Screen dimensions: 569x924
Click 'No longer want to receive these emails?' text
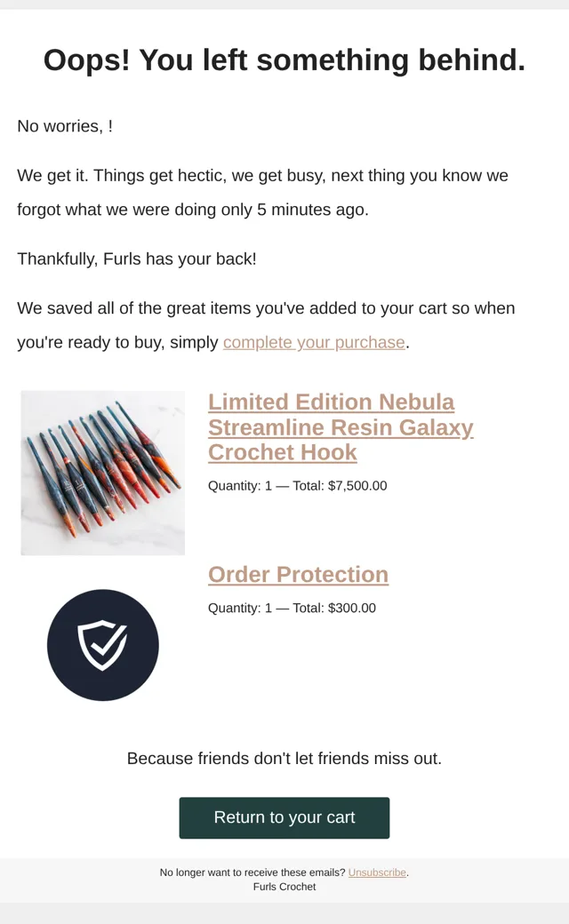[252, 872]
